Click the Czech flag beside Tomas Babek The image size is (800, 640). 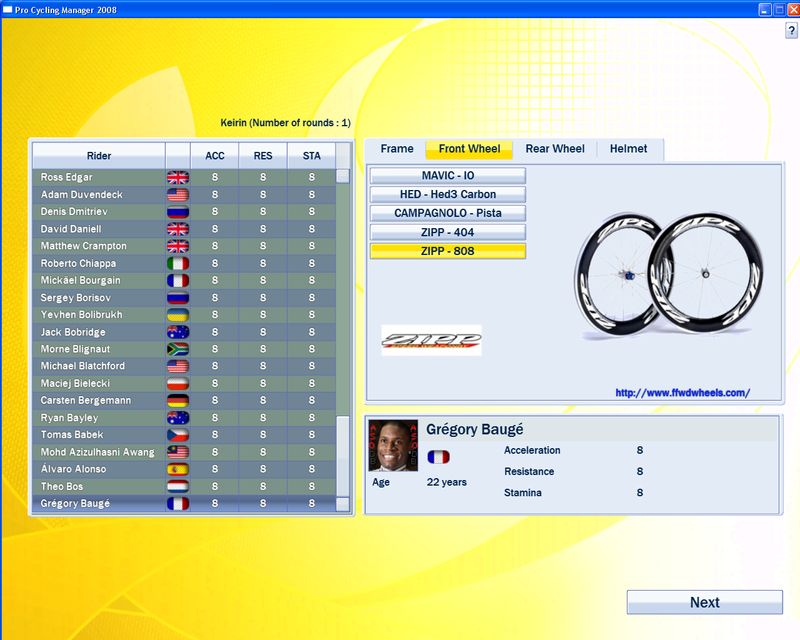[177, 435]
